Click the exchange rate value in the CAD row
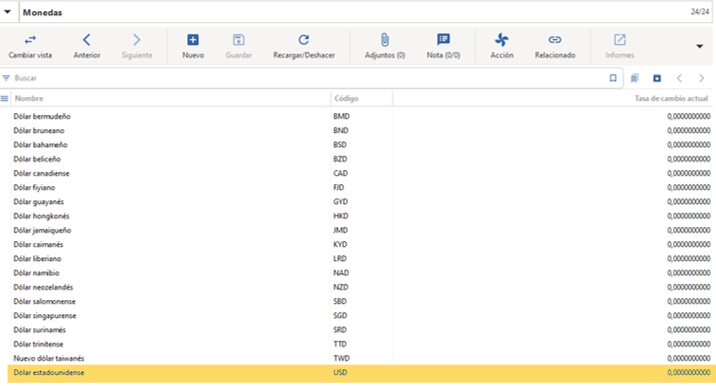Viewport: 716px width, 386px height. (689, 173)
